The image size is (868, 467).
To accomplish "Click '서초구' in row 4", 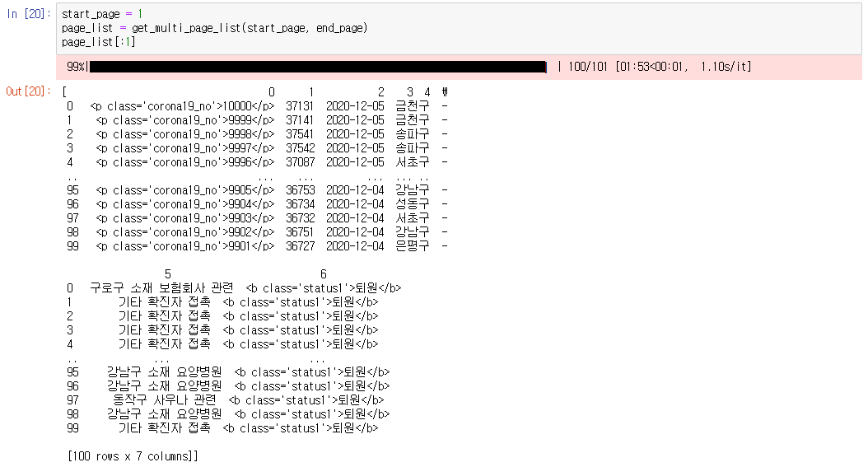I will tap(413, 162).
